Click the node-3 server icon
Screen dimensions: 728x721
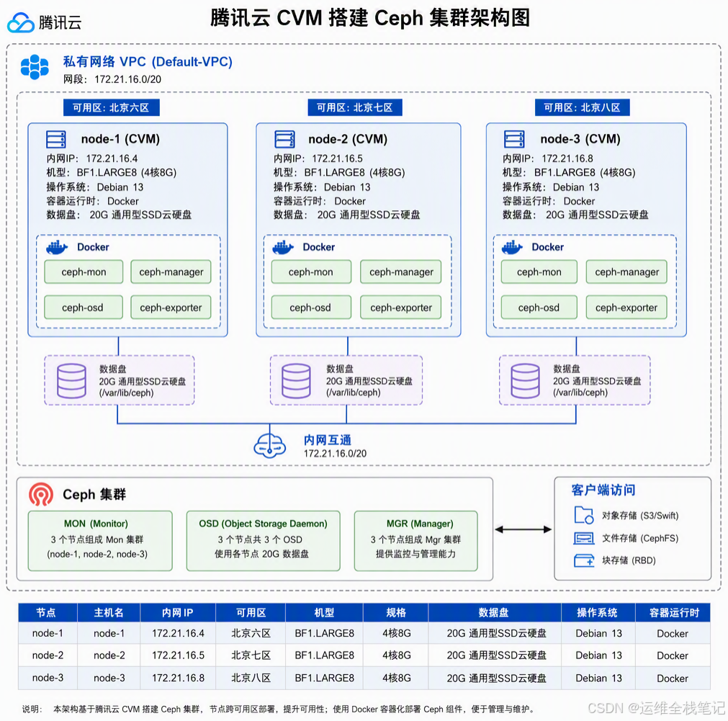[514, 139]
